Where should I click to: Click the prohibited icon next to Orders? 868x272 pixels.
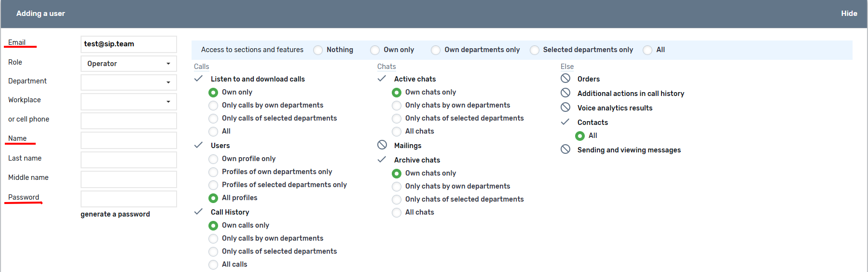(565, 79)
